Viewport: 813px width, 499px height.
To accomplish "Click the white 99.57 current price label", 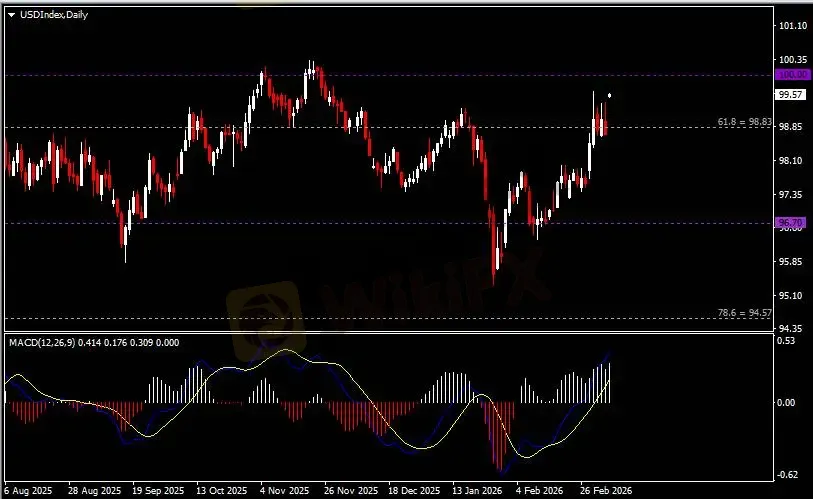I will (790, 94).
